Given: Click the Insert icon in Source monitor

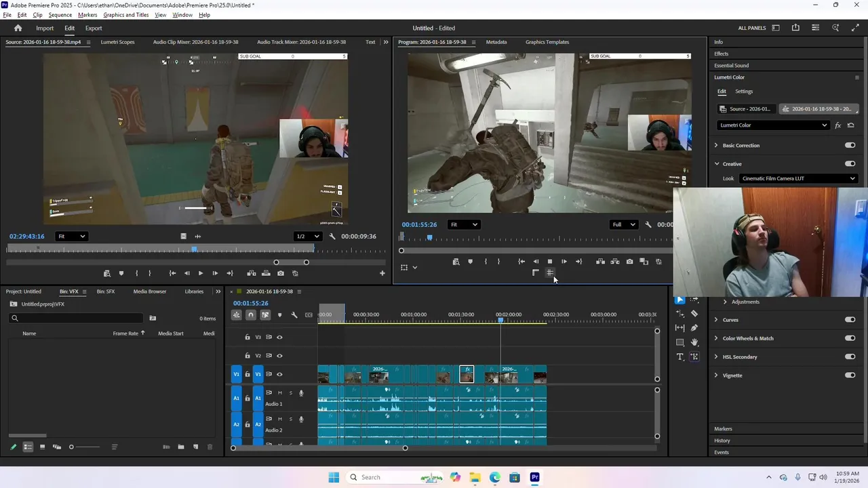Looking at the screenshot, I should tap(252, 273).
